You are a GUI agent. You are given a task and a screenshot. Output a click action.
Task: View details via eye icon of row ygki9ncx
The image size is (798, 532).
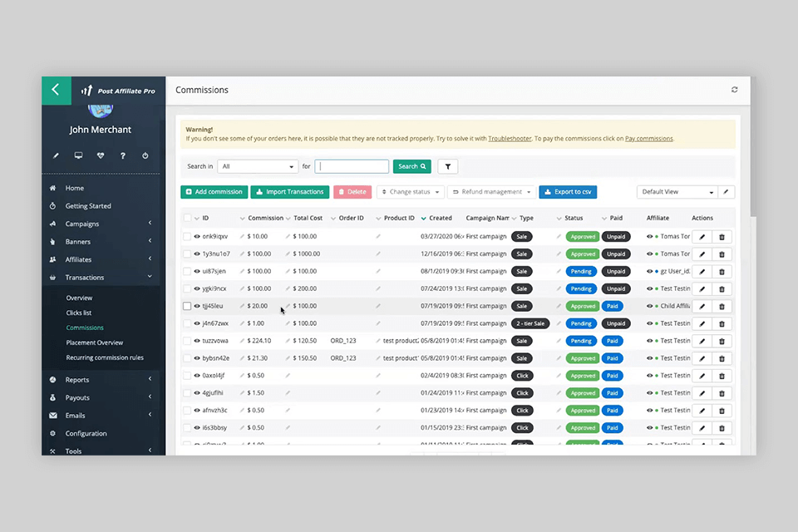[x=197, y=288]
